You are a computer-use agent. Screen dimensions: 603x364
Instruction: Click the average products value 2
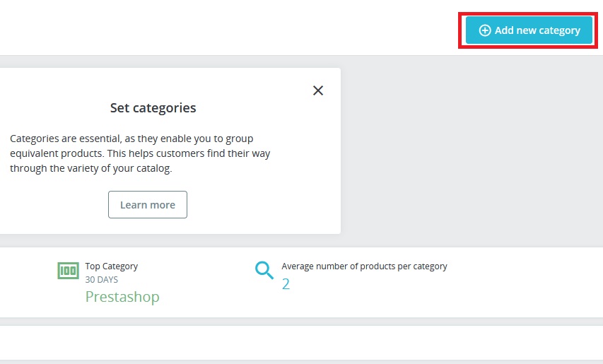(286, 284)
